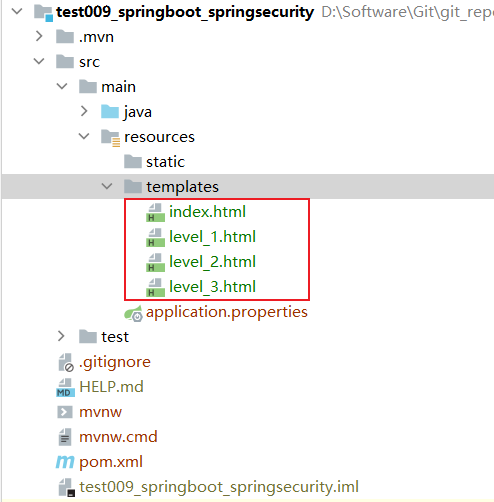Click the Spring application.properties leaf icon
Image resolution: width=494 pixels, height=502 pixels.
(133, 313)
